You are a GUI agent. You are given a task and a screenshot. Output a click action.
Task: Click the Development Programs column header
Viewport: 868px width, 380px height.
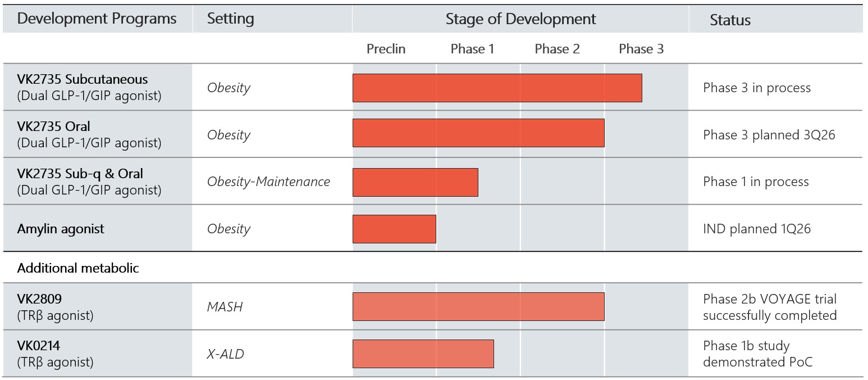[97, 19]
